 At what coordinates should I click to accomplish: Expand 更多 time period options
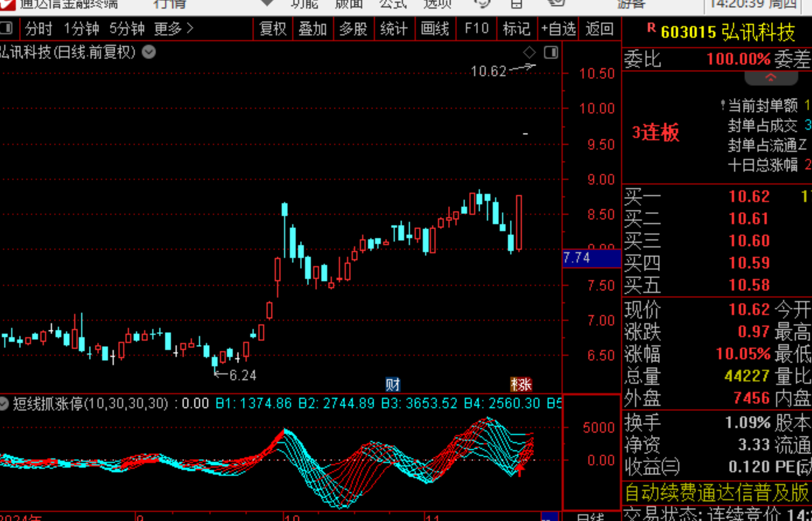click(174, 29)
